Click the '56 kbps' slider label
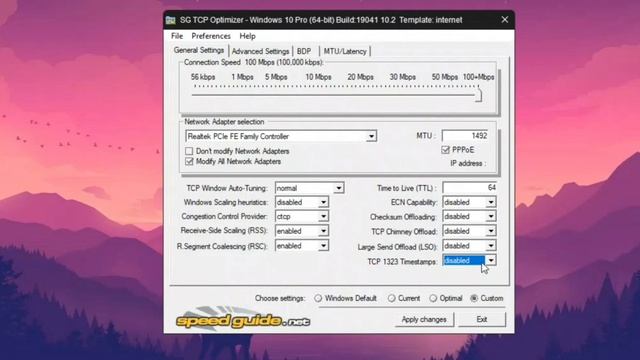This screenshot has height=360, width=640. pos(203,77)
